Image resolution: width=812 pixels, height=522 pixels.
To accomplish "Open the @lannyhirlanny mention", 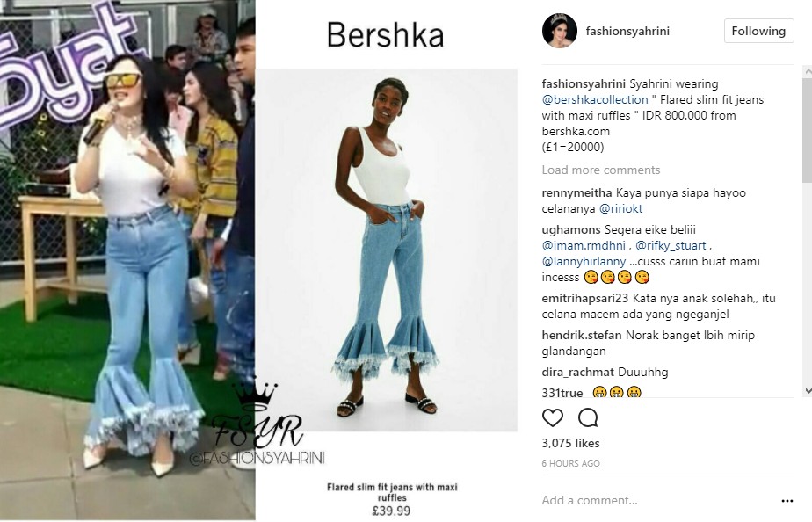I will pyautogui.click(x=584, y=262).
